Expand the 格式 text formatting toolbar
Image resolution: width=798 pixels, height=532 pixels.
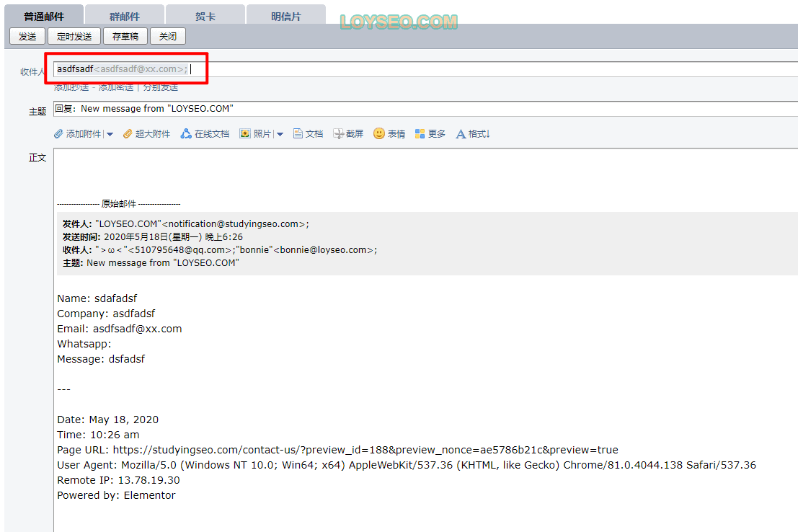coord(461,134)
